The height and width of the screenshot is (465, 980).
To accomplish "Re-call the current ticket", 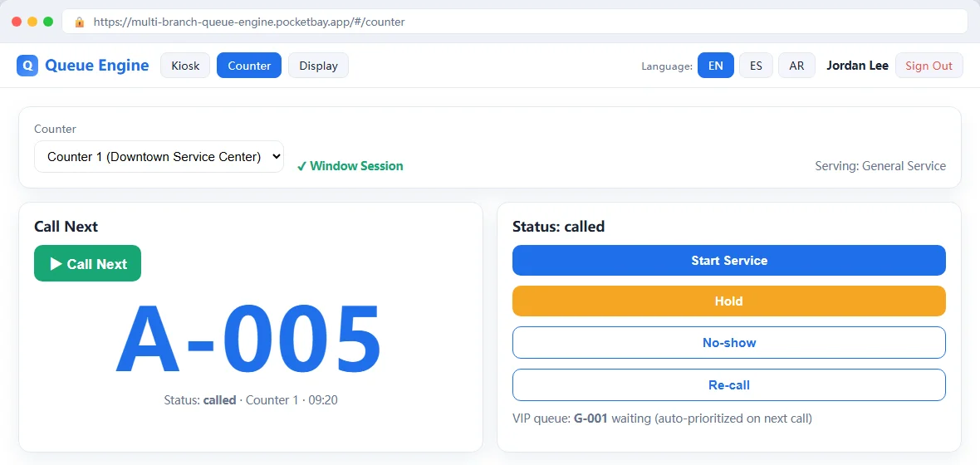I will point(728,385).
